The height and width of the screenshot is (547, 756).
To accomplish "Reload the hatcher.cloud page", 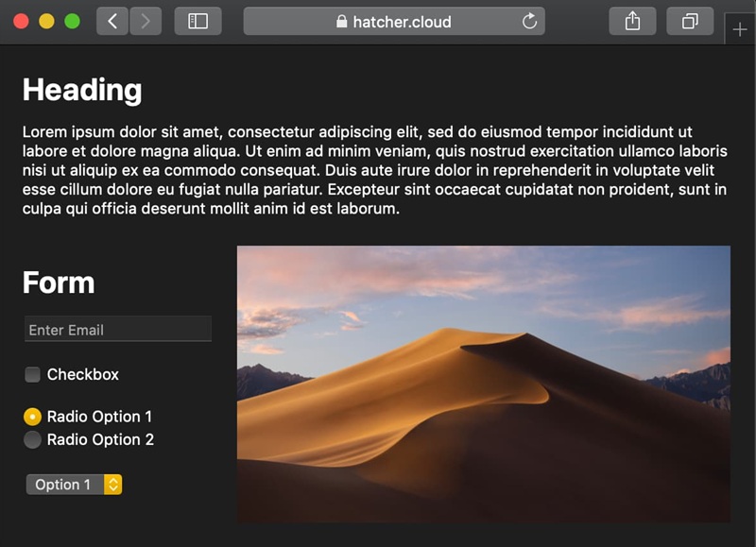I will 529,21.
